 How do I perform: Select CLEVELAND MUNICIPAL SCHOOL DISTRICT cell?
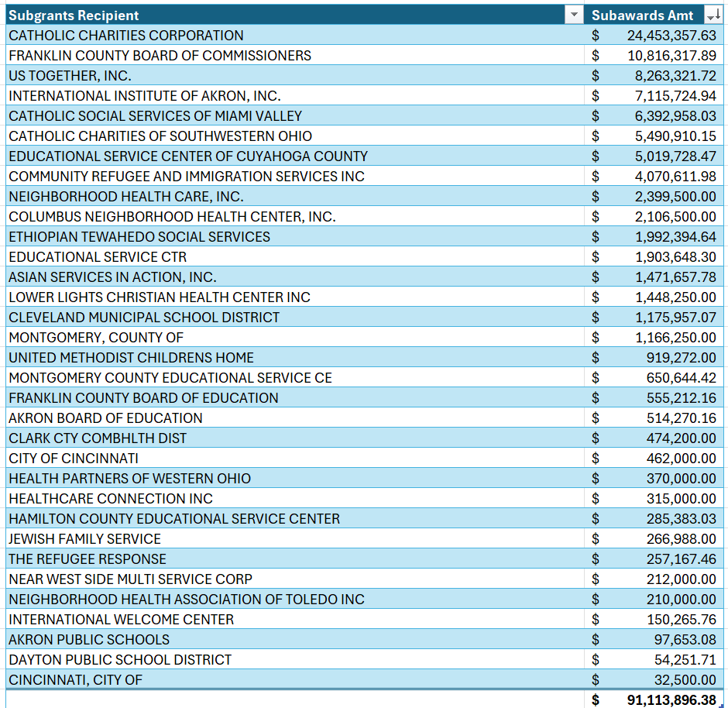(x=295, y=317)
